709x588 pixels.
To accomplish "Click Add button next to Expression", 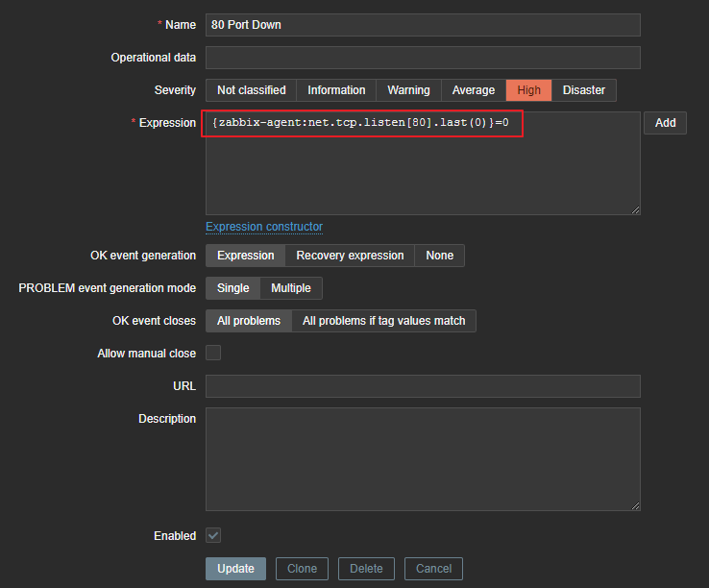I will coord(665,123).
